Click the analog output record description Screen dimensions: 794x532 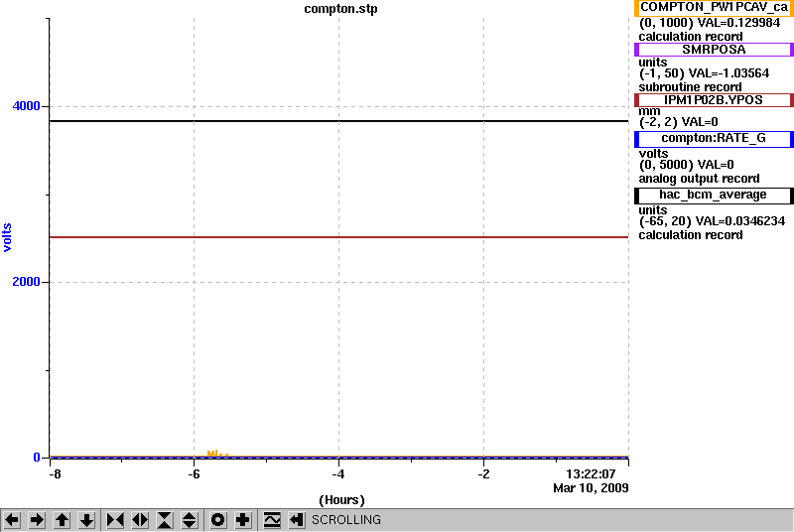click(x=699, y=179)
